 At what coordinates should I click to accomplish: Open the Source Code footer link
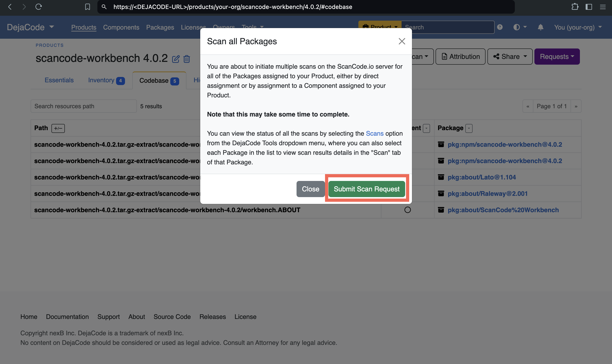172,317
